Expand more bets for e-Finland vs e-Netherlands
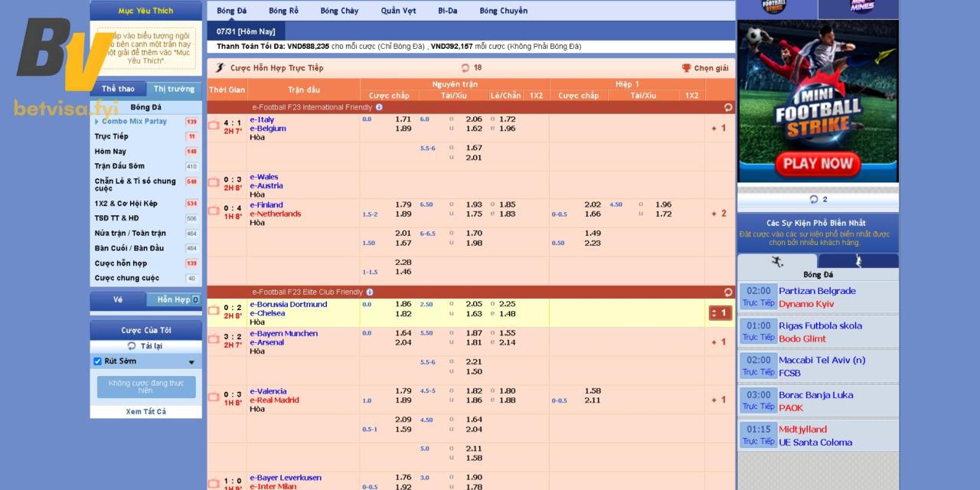The height and width of the screenshot is (490, 980). [718, 214]
